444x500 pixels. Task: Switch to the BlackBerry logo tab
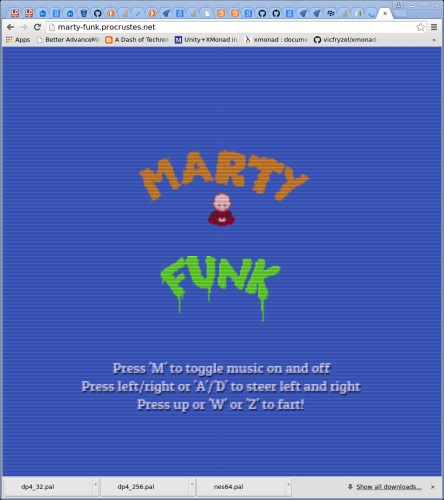point(331,13)
